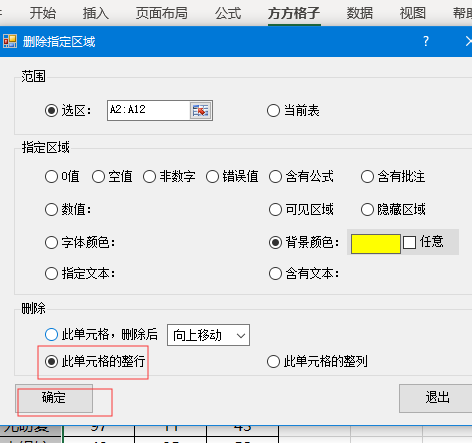
Task: Choose the 错误值 option
Action: click(x=212, y=177)
